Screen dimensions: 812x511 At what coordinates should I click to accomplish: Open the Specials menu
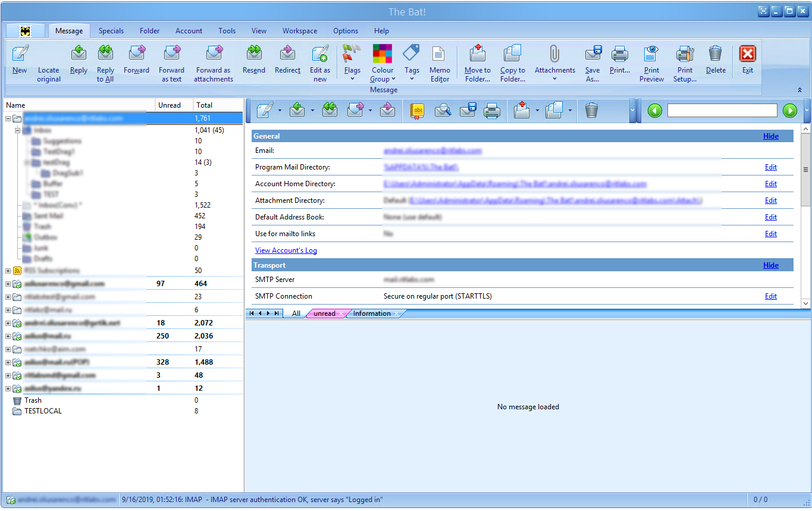[x=111, y=31]
